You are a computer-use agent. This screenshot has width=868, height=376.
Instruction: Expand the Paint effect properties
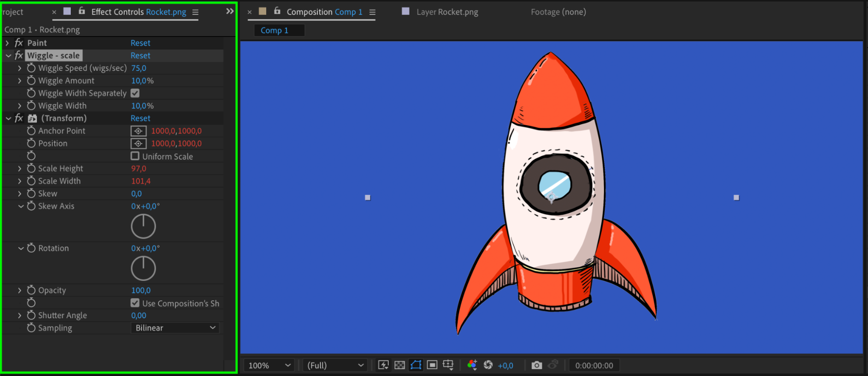click(x=7, y=43)
